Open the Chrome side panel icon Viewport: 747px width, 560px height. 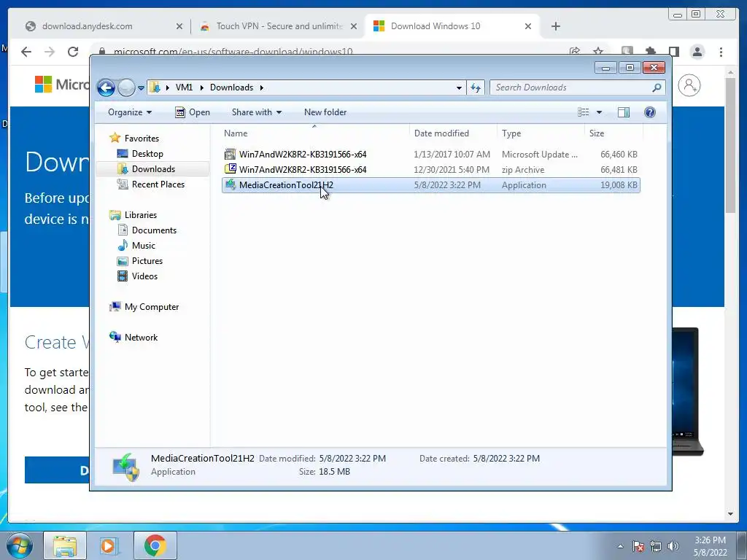coord(673,52)
